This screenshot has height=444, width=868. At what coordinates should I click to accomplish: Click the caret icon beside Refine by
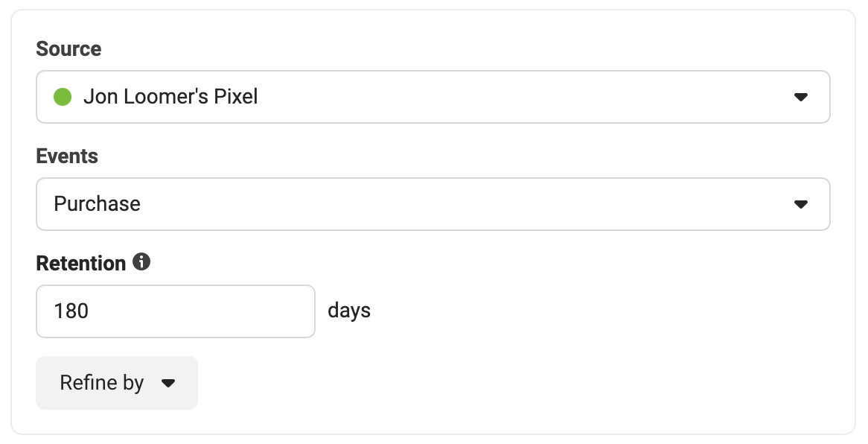(168, 383)
